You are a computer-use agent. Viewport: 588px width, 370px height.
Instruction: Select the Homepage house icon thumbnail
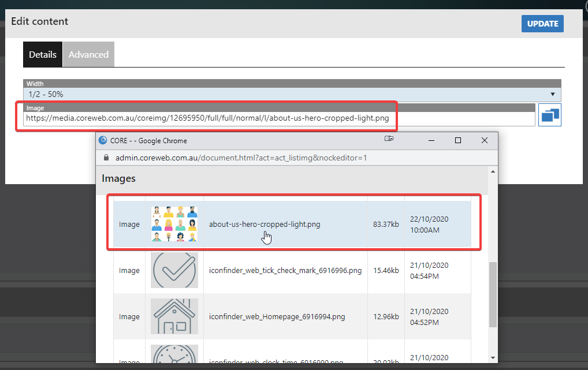(174, 316)
